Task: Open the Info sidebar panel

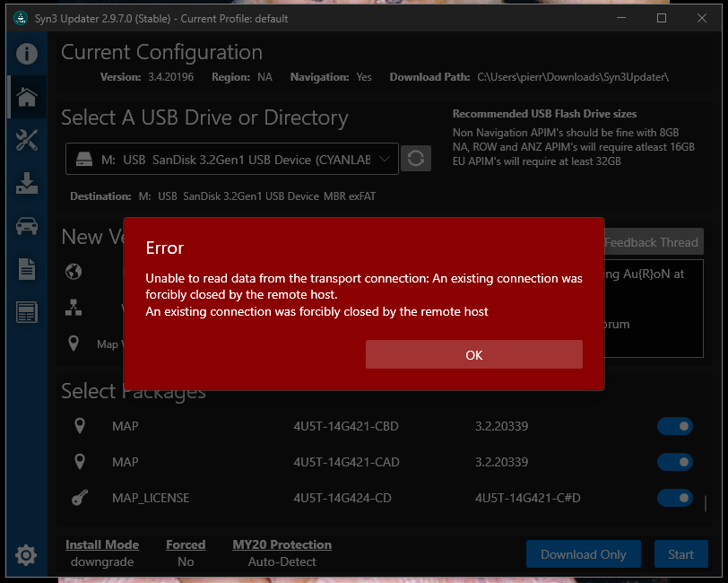Action: coord(26,53)
